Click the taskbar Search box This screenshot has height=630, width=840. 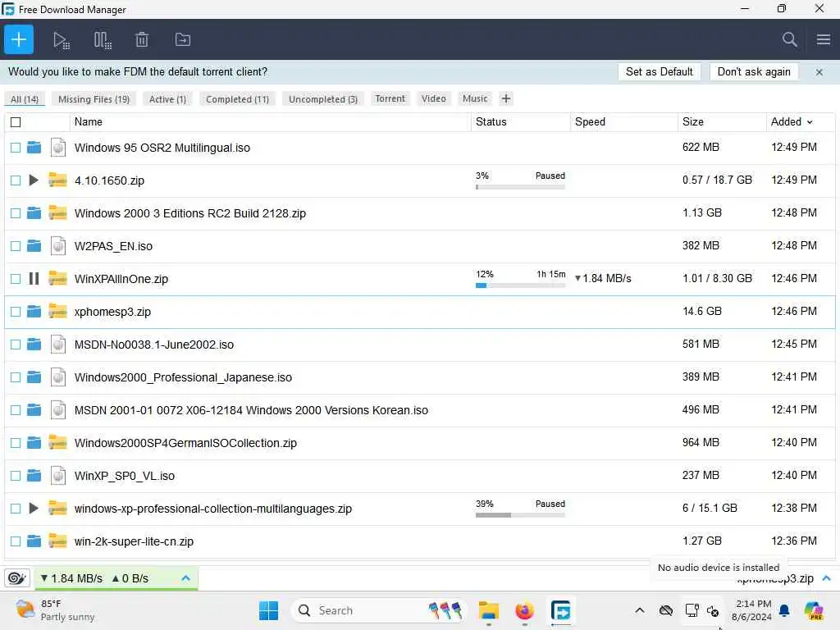click(x=378, y=610)
